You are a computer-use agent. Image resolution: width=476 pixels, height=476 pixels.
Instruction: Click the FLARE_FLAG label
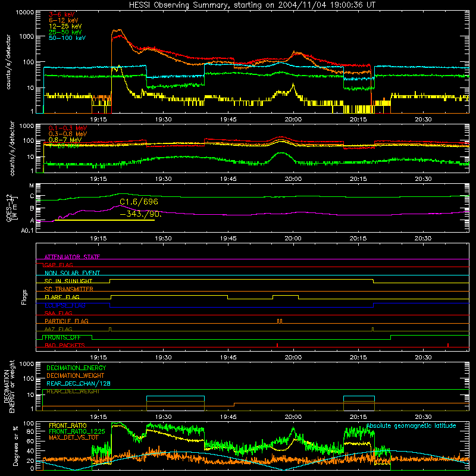point(62,297)
